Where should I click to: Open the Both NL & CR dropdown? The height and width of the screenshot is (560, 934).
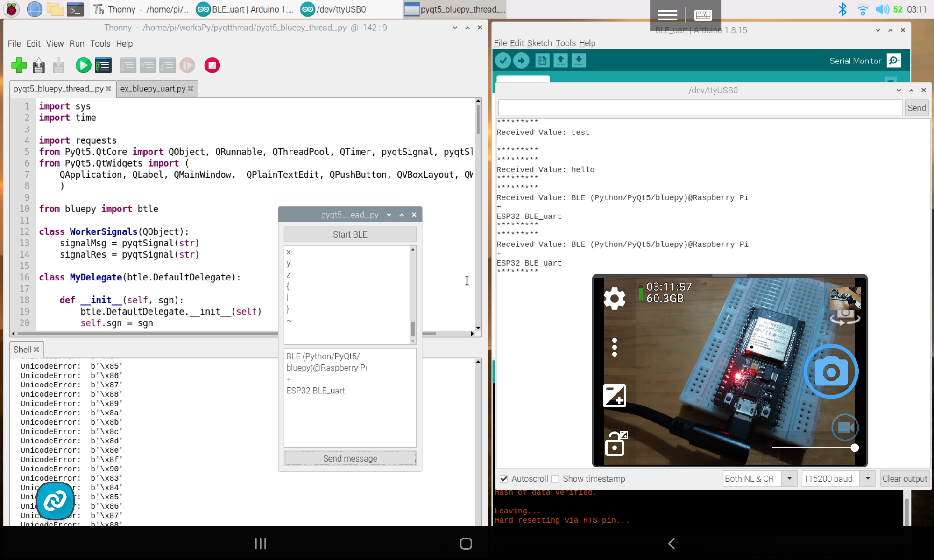coord(790,478)
